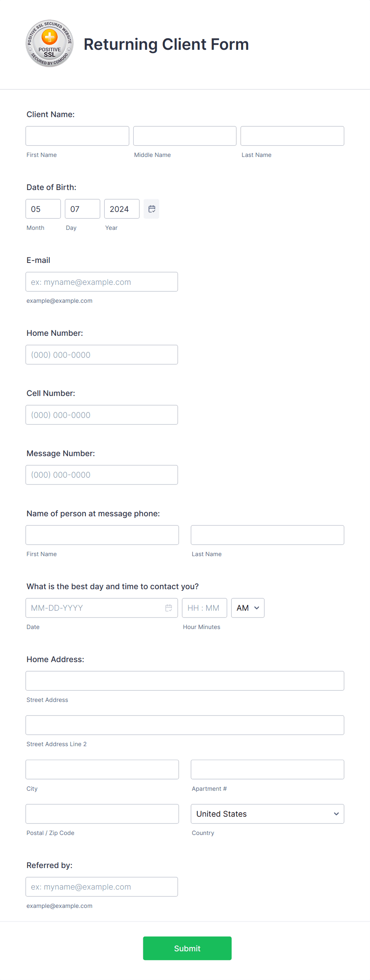Click the Message Number phone field
The image size is (370, 980).
[101, 474]
